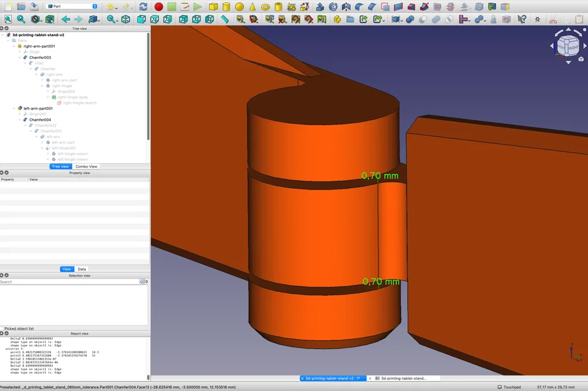Select the View property tab
588x391 pixels.
[x=67, y=269]
